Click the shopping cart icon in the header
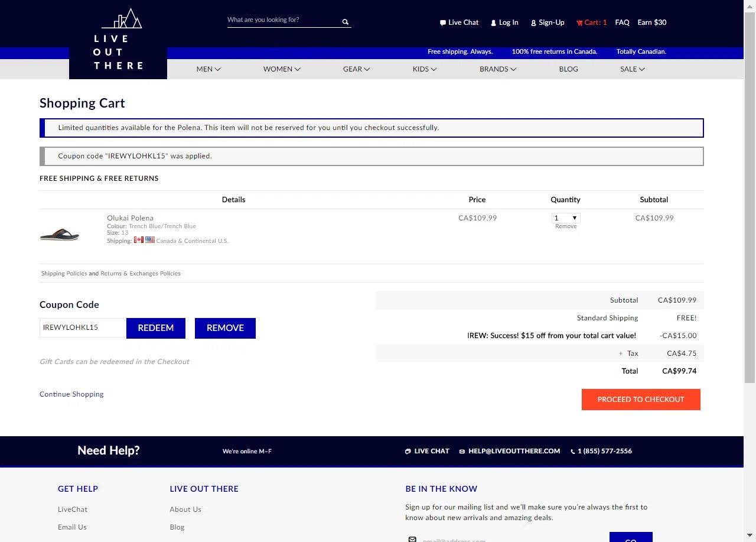This screenshot has width=756, height=542. (579, 23)
